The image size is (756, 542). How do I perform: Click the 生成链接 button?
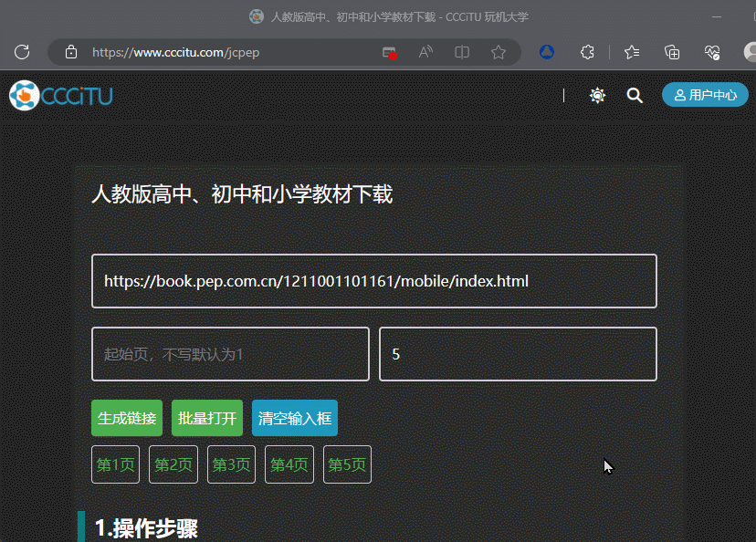[x=126, y=418]
